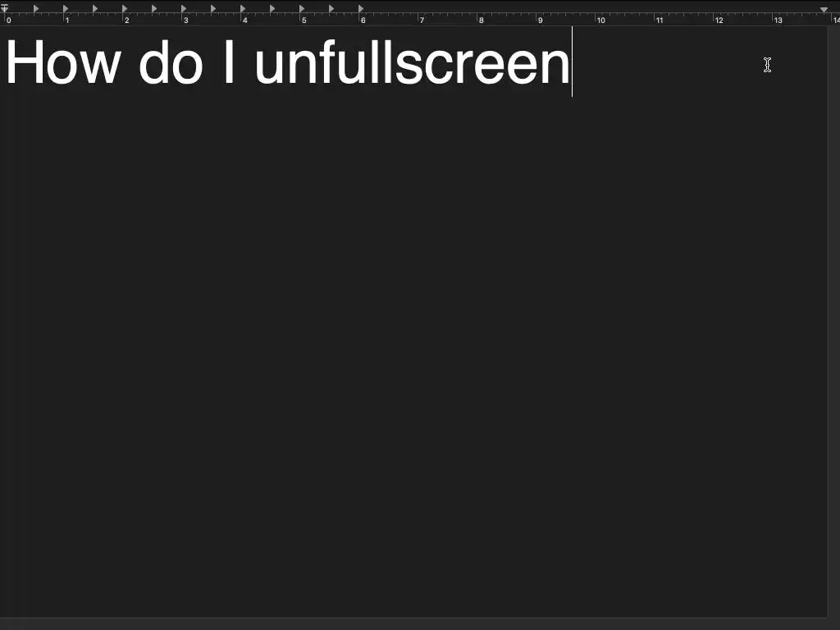Select the tab stop at the 1 ruler mark
This screenshot has width=840, height=630.
(x=66, y=8)
